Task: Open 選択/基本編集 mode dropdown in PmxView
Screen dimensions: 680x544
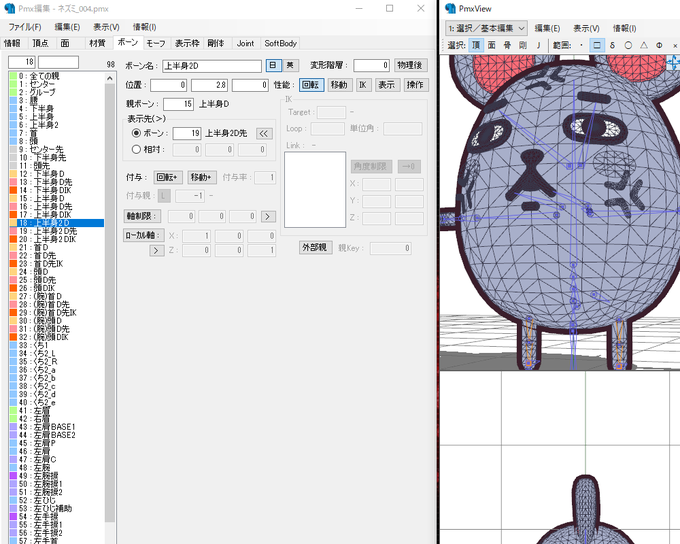Action: (487, 28)
